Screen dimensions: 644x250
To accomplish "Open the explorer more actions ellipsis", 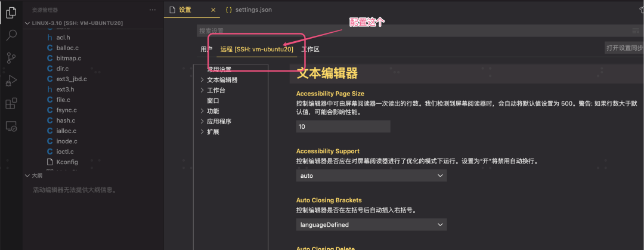I will (153, 10).
